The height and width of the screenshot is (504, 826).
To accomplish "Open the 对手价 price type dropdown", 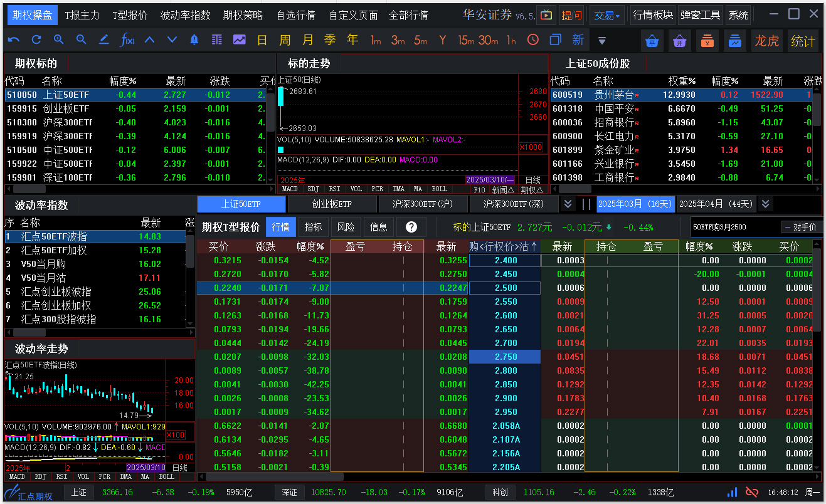I will point(802,227).
